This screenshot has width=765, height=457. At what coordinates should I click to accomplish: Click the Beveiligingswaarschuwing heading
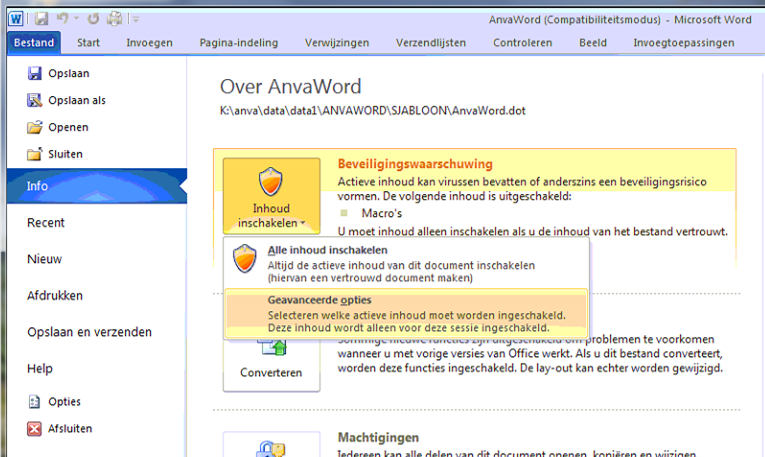tap(415, 164)
